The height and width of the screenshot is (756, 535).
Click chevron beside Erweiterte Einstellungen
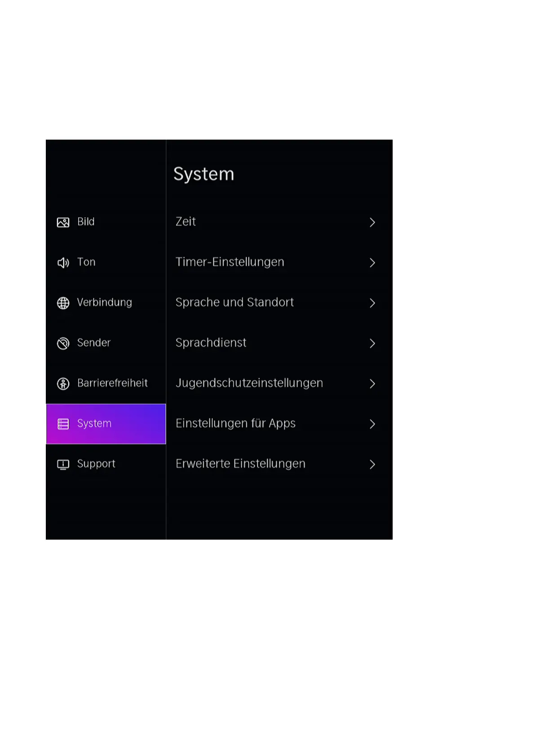372,464
